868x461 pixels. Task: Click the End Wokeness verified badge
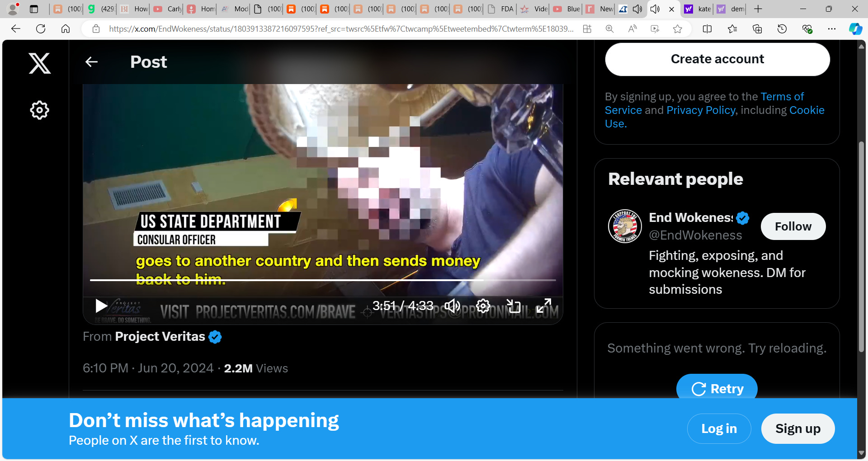(742, 218)
